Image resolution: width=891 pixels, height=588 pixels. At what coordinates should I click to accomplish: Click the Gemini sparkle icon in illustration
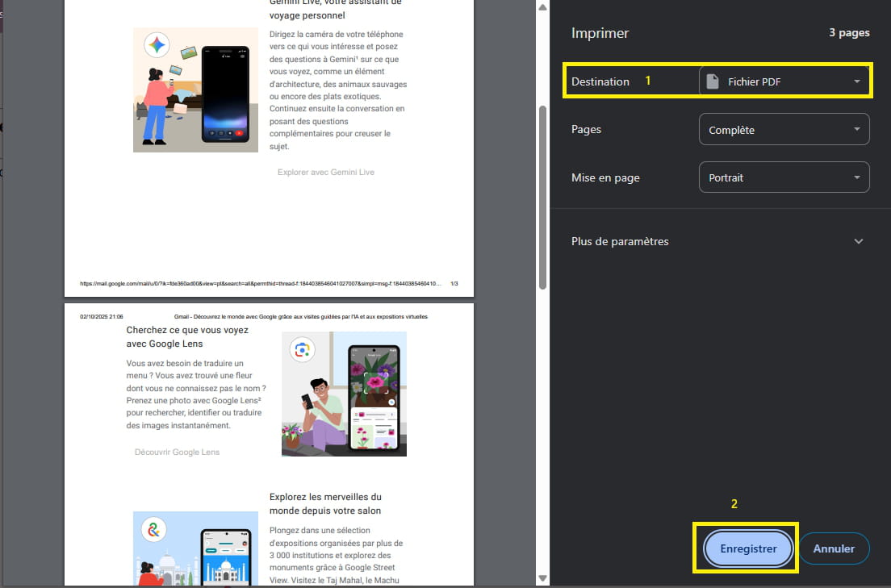157,45
